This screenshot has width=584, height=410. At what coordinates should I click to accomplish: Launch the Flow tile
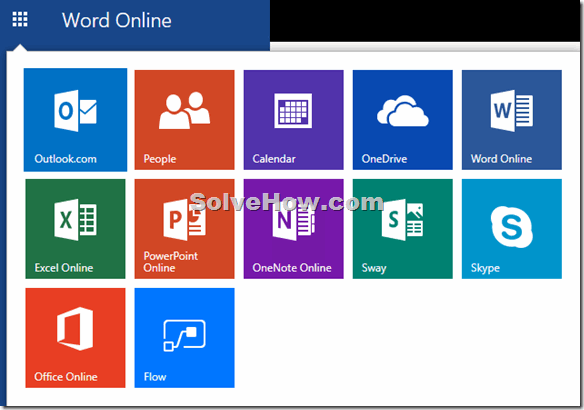pyautogui.click(x=184, y=338)
